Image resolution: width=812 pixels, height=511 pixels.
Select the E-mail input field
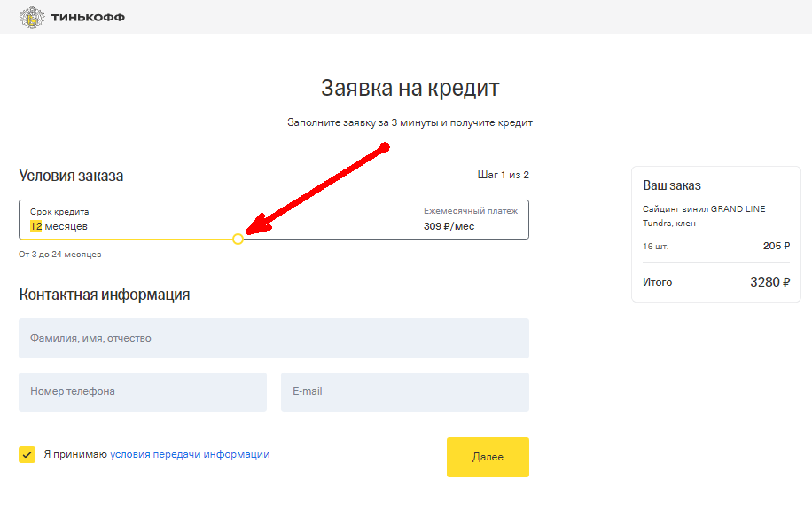[404, 391]
